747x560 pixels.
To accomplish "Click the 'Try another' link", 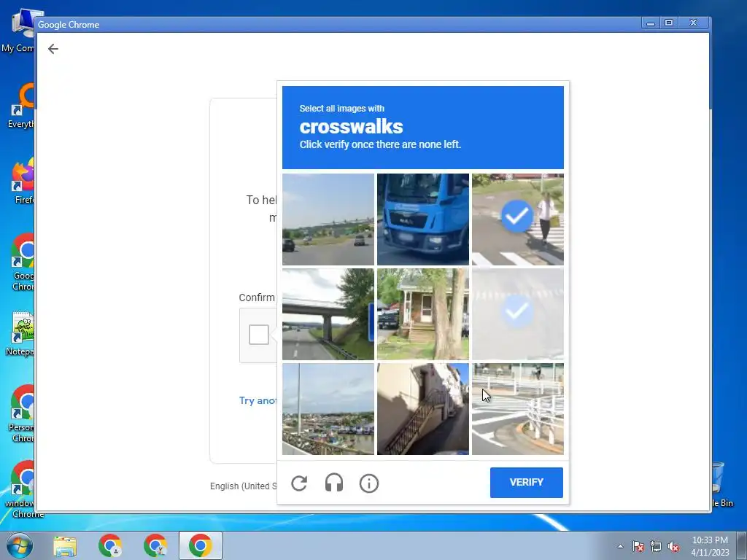I will click(258, 400).
